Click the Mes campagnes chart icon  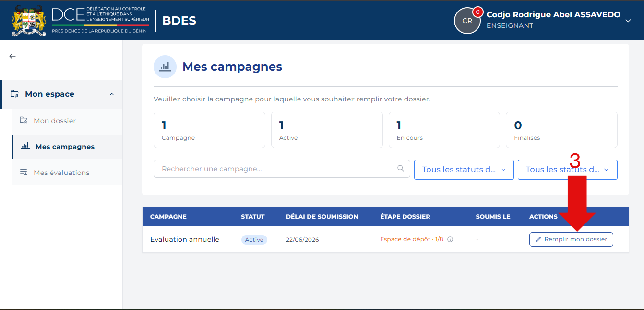click(25, 146)
